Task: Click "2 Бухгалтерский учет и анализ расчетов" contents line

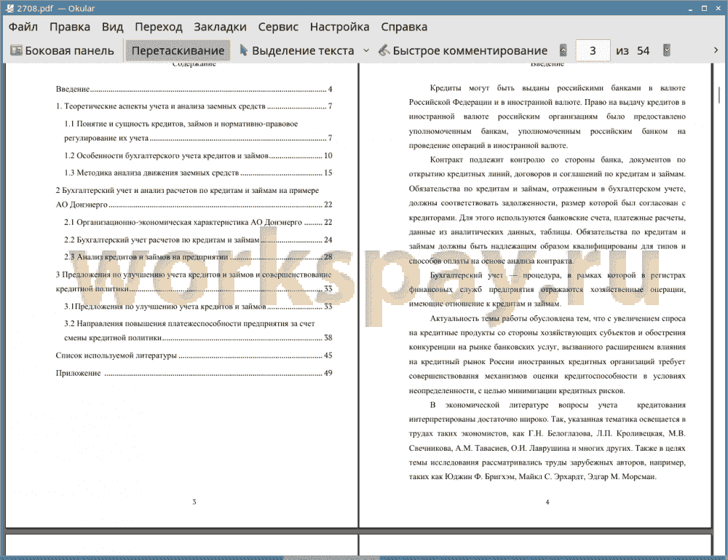Action: pyautogui.click(x=187, y=190)
